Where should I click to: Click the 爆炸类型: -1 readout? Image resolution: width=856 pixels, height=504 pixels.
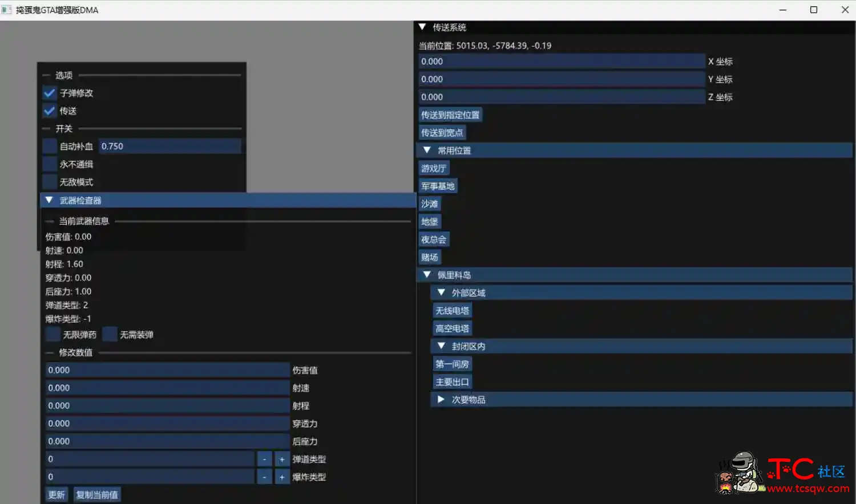point(68,319)
